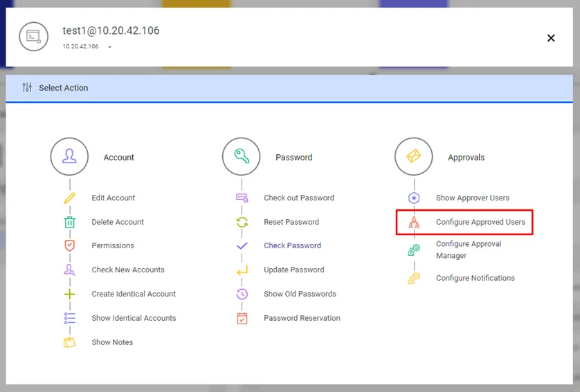The image size is (580, 392).
Task: Click the return arrow icon for Update Password
Action: [x=242, y=270]
